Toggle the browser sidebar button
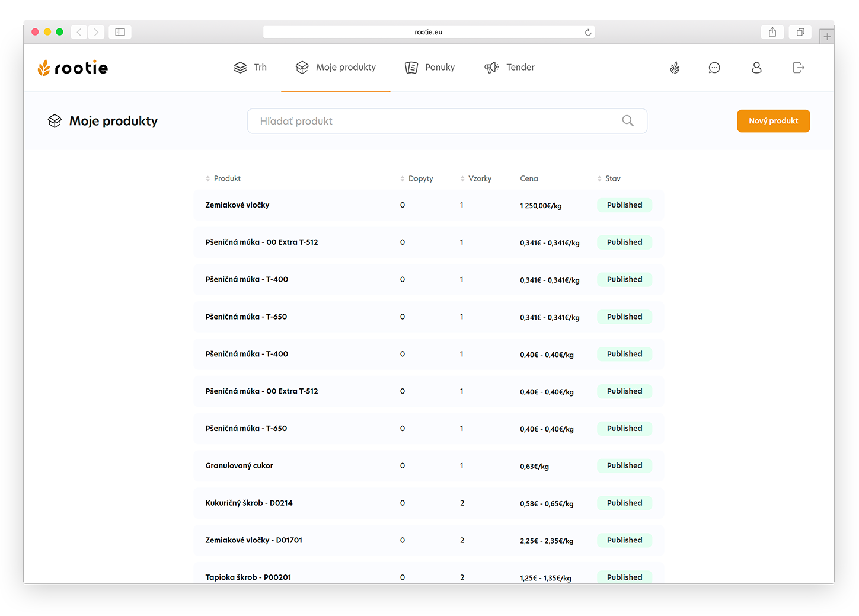 click(x=120, y=32)
